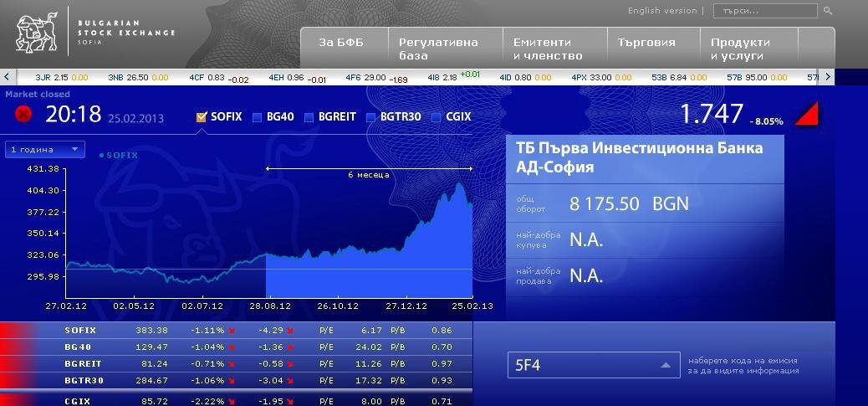Screen dimensions: 868x406
Task: Click the red market closed indicator
Action: (x=23, y=114)
